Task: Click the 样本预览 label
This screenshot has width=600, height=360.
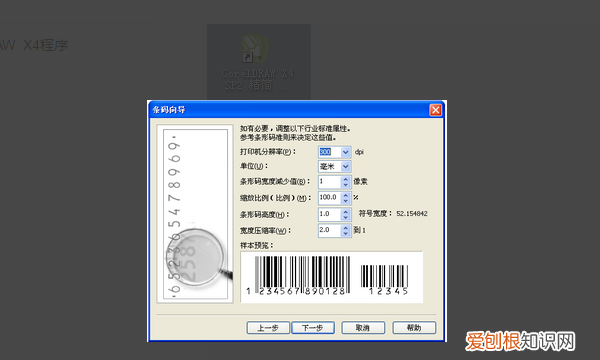Action: click(x=256, y=245)
